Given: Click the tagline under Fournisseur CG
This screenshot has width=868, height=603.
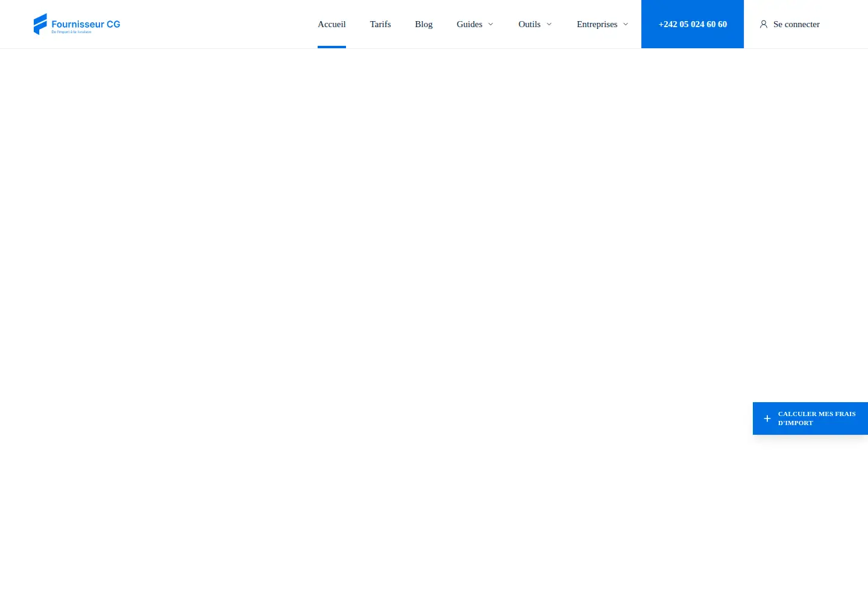Looking at the screenshot, I should [71, 32].
